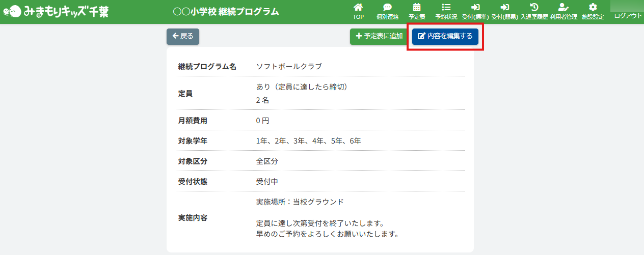Viewport: 644px width, 255px height.
Task: Click the 予定表に追加 button
Action: 379,36
